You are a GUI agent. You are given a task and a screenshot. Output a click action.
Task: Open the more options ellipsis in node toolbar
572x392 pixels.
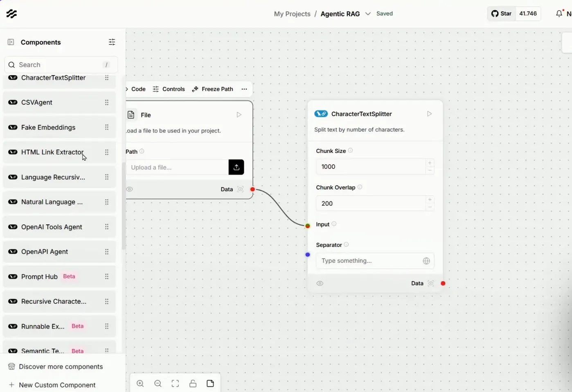pyautogui.click(x=244, y=89)
